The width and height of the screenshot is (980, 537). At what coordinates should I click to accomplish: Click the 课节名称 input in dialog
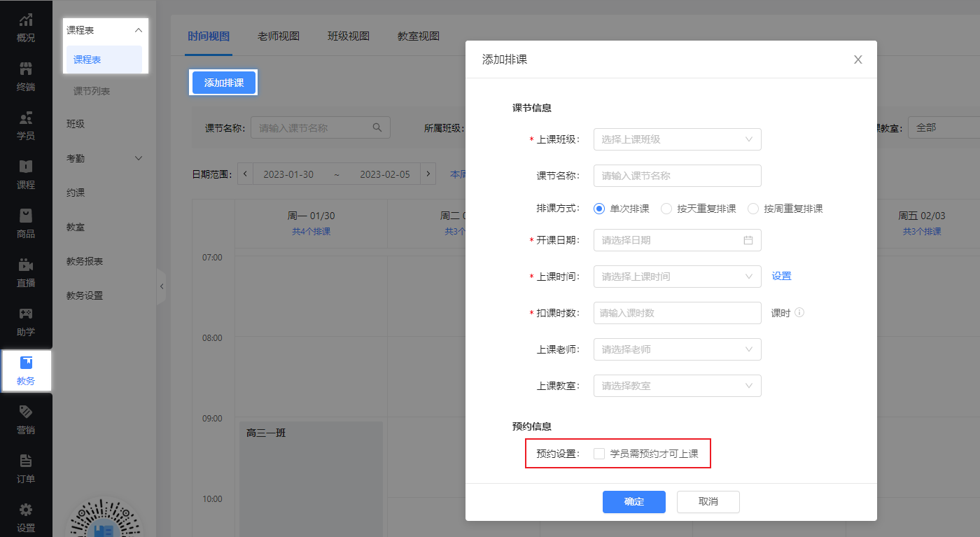tap(677, 176)
